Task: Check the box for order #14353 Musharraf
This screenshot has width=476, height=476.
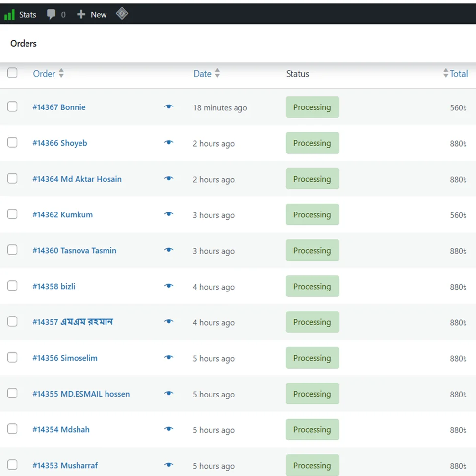Action: click(12, 465)
